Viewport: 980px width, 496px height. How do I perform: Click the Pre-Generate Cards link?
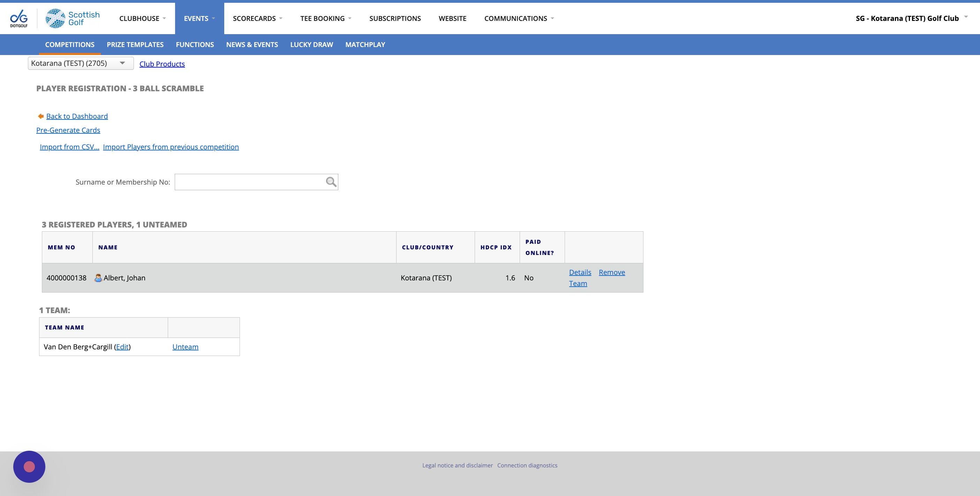(68, 130)
